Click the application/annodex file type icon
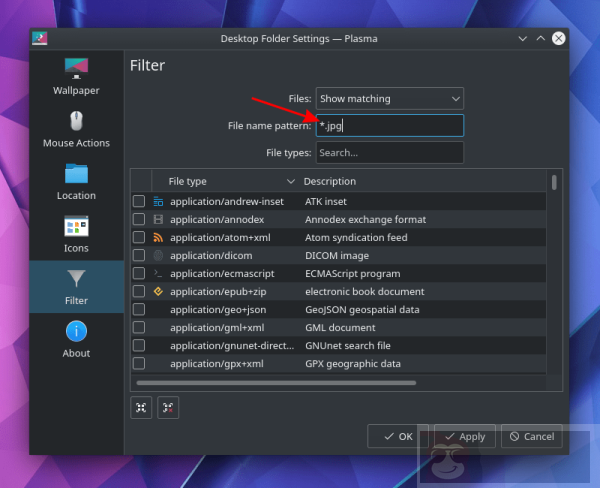This screenshot has width=600, height=488. (158, 219)
